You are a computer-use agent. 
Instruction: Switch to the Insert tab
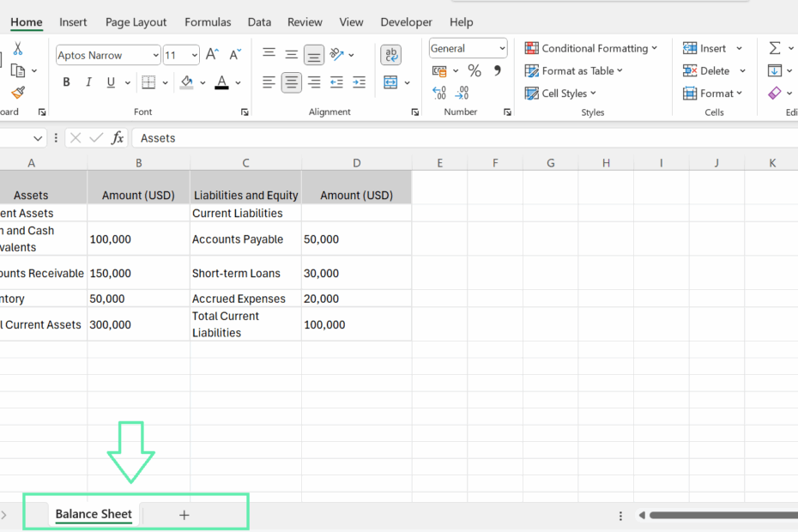(x=73, y=22)
